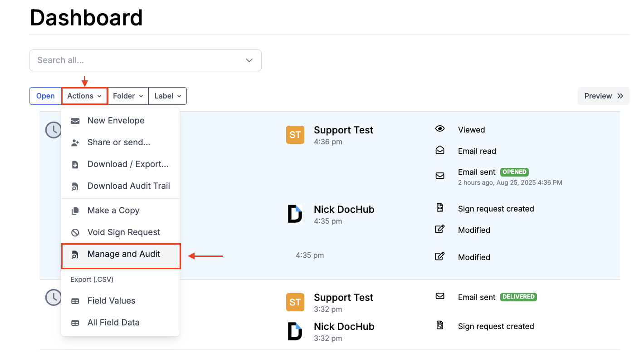The width and height of the screenshot is (644, 354).
Task: Click the Download / Export file icon
Action: tap(75, 164)
